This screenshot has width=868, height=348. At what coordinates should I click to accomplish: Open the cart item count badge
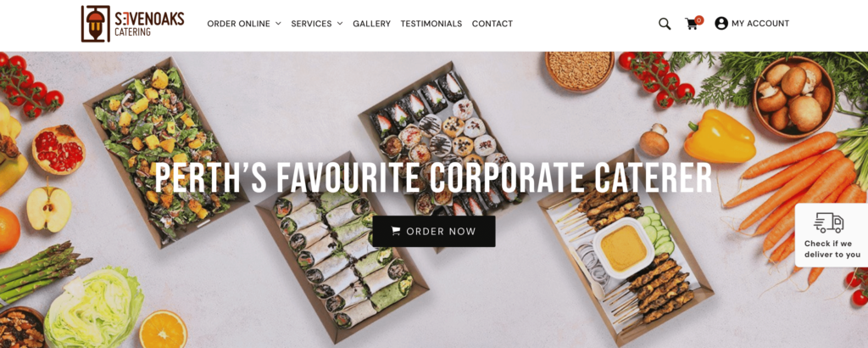click(x=699, y=20)
